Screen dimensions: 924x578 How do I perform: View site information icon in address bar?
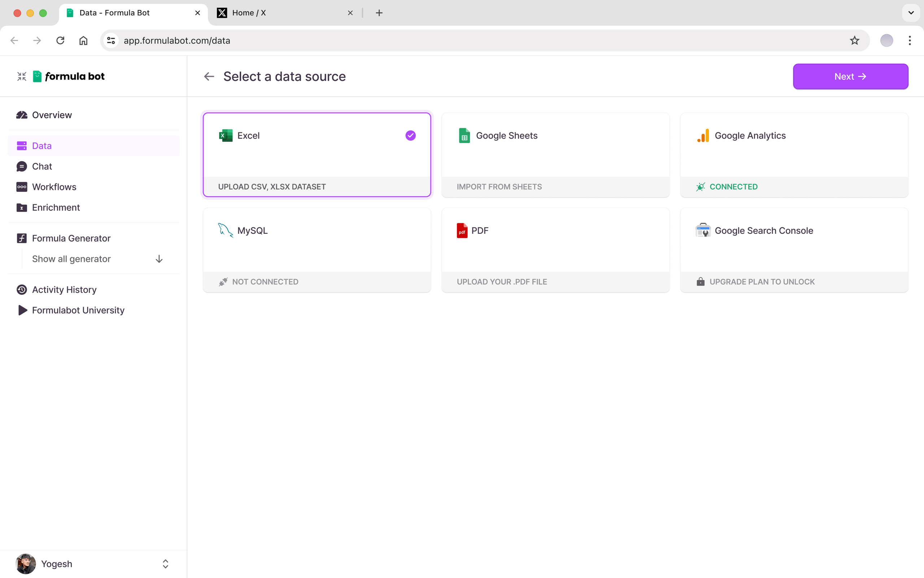(111, 40)
